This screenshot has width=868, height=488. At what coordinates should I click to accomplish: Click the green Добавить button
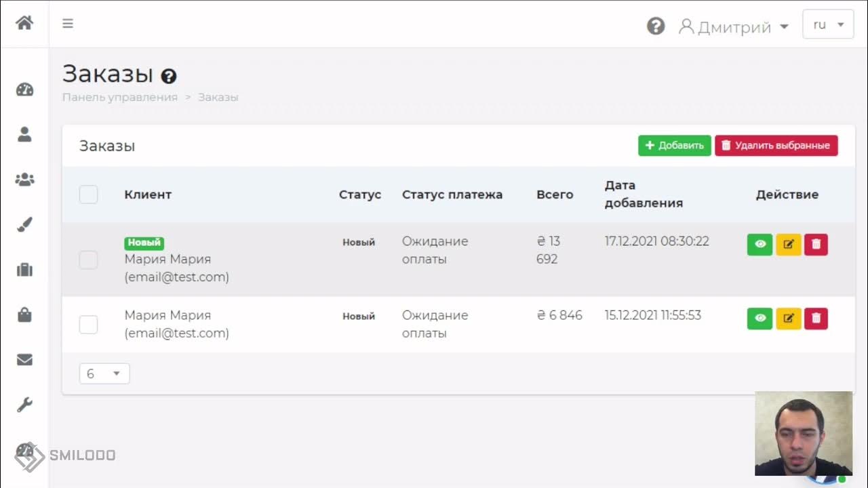[674, 145]
